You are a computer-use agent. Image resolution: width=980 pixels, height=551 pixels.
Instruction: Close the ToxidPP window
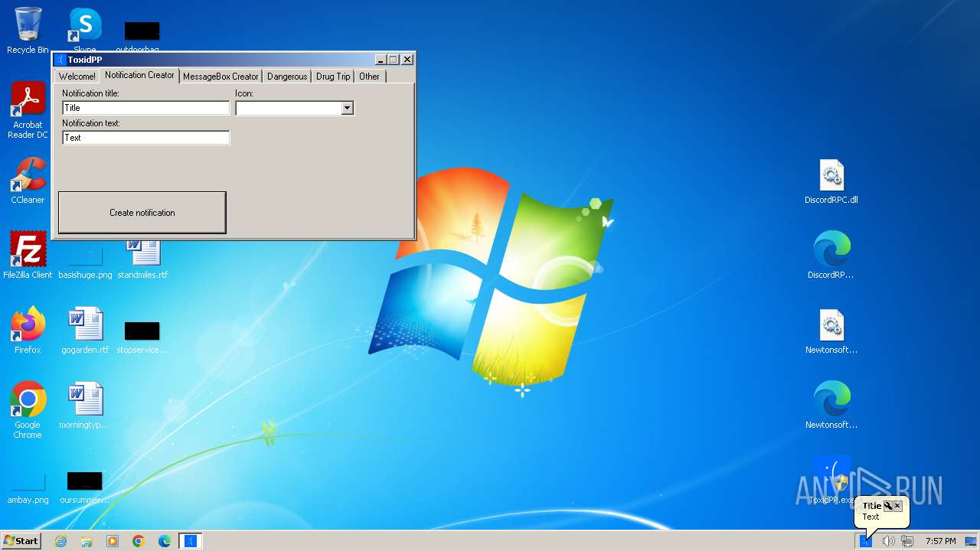407,60
